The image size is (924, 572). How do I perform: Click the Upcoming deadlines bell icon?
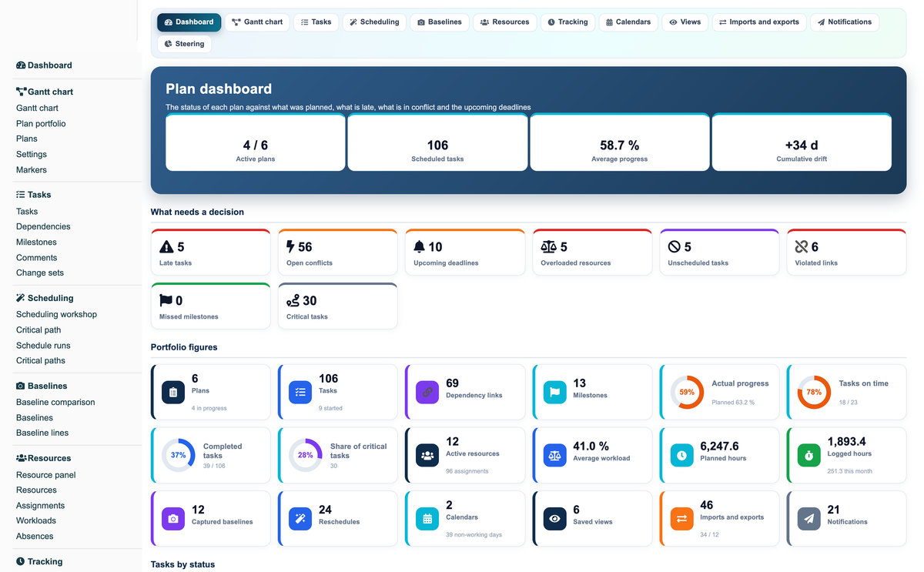(x=419, y=247)
